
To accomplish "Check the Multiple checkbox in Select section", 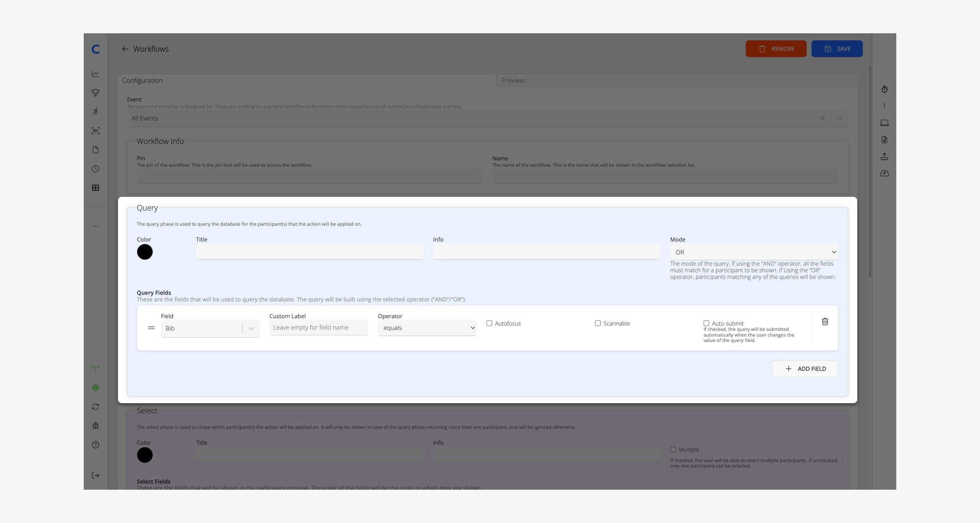I will (673, 449).
